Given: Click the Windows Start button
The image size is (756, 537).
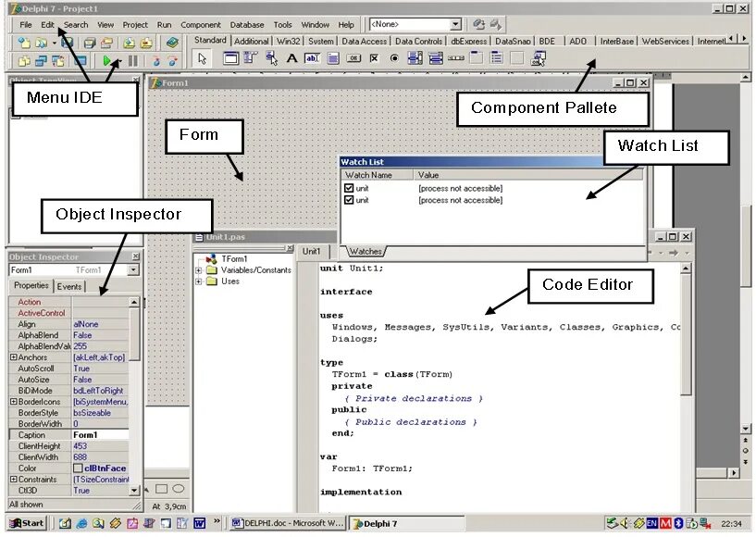Looking at the screenshot, I should coord(27,523).
